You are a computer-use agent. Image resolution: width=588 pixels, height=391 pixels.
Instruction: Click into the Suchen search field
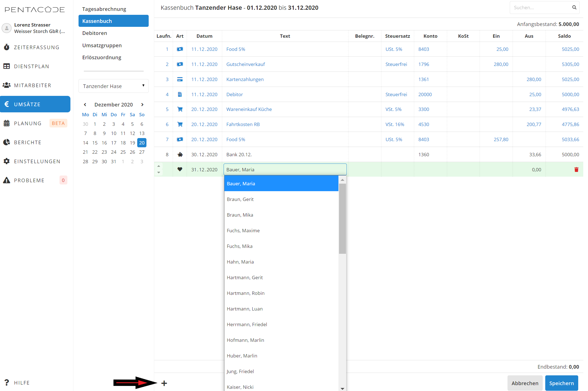coord(539,8)
